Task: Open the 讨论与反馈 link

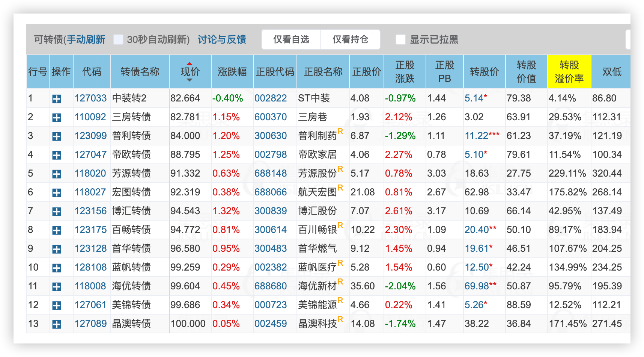Action: tap(222, 39)
